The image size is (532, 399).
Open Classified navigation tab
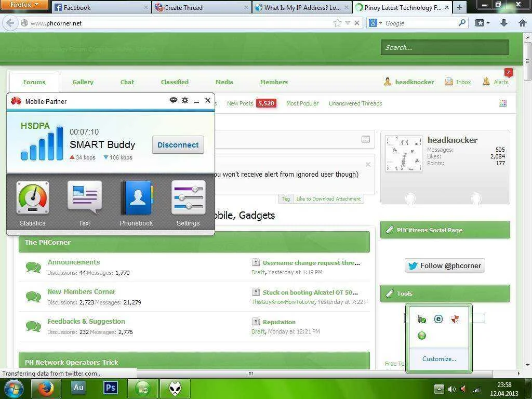coord(175,82)
